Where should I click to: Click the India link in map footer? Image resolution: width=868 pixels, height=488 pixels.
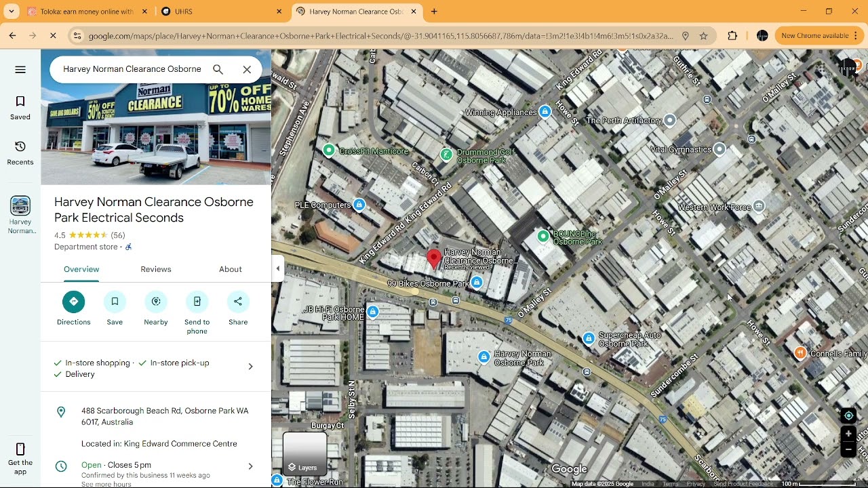coord(648,484)
